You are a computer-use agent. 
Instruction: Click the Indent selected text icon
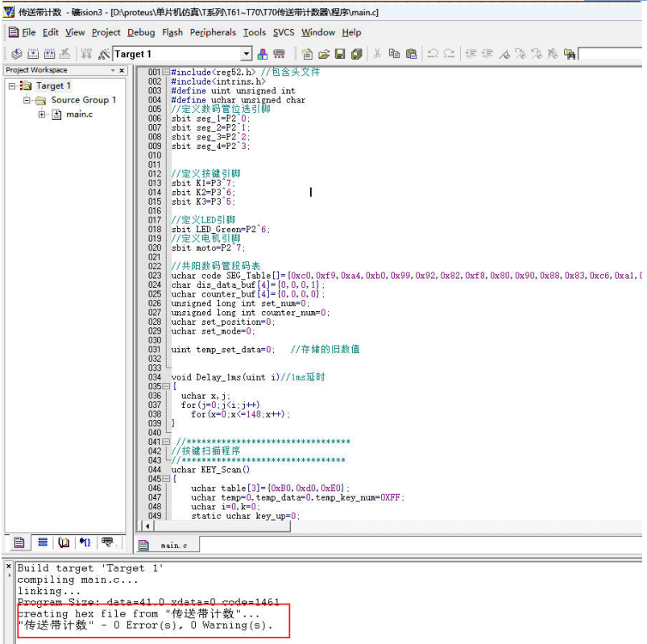click(471, 53)
